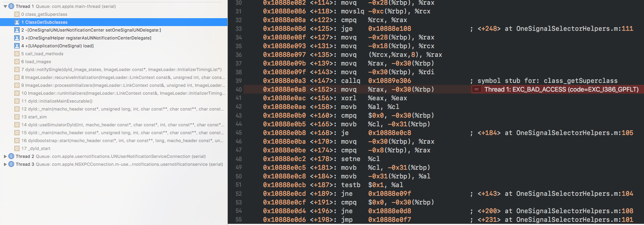Click frame icon beside 8 ImageLoader::recursiveInitialization

click(17, 77)
